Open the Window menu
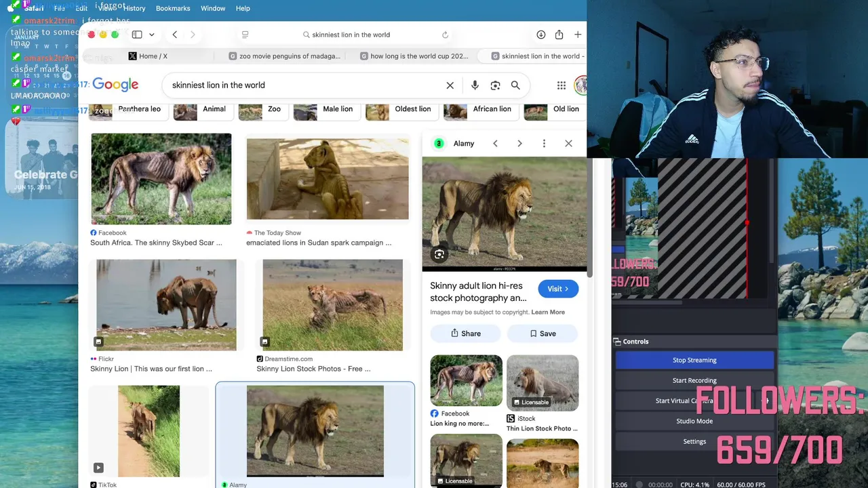The image size is (868, 488). [x=213, y=8]
